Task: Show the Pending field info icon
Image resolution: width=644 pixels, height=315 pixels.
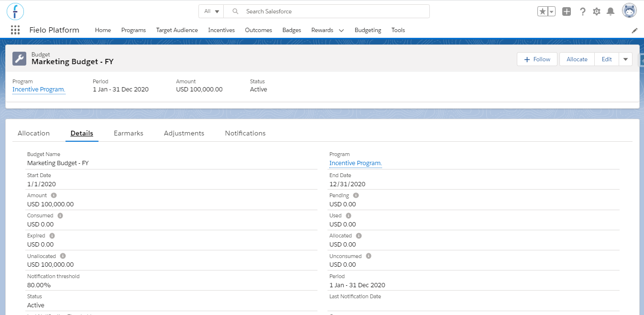Action: pos(356,195)
